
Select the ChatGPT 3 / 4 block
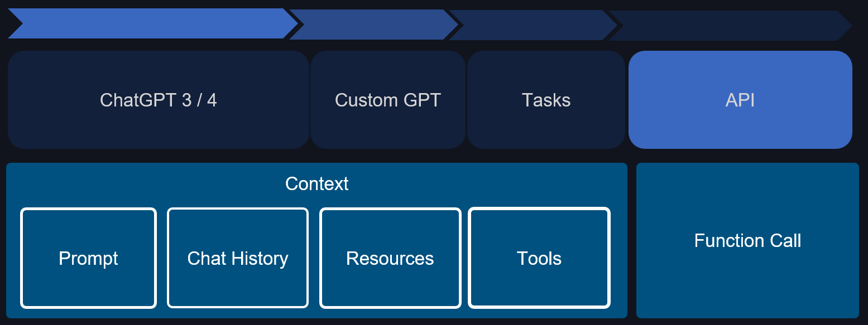(x=159, y=100)
